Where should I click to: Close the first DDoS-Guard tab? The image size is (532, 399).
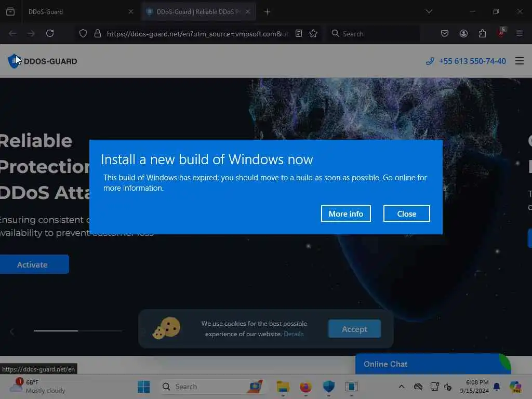(x=130, y=11)
